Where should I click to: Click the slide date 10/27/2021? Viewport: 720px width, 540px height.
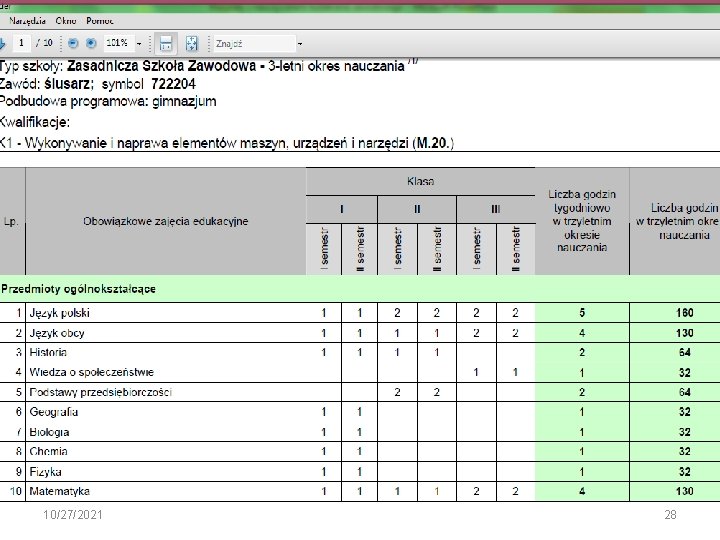73,515
